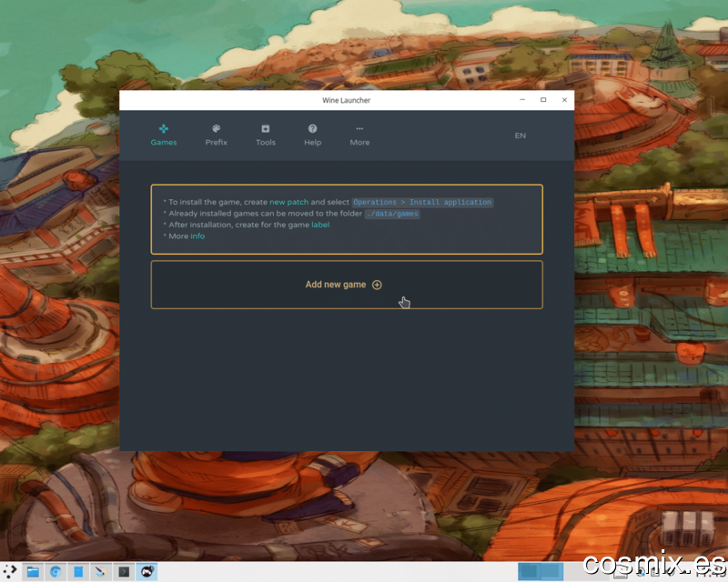Switch to the Prefix tab
The height and width of the screenshot is (582, 728).
pos(216,135)
